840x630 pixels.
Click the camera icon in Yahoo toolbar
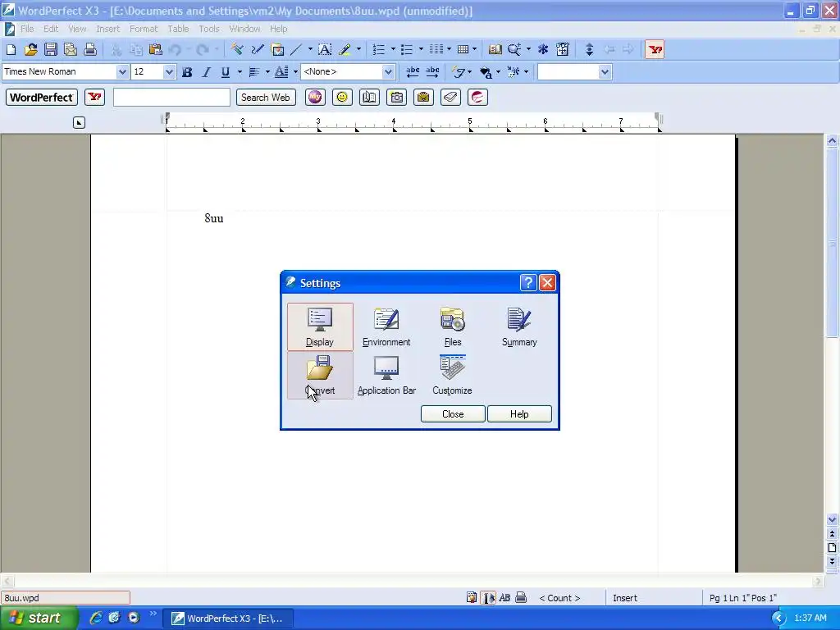coord(396,97)
